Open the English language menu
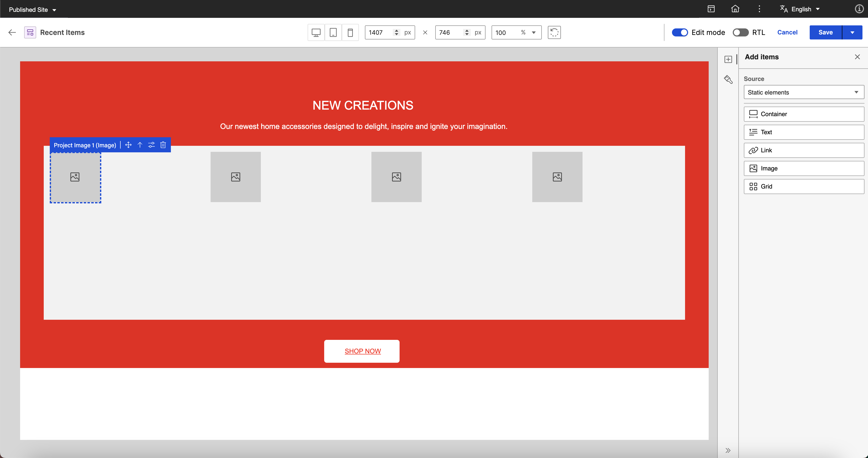 coord(800,9)
